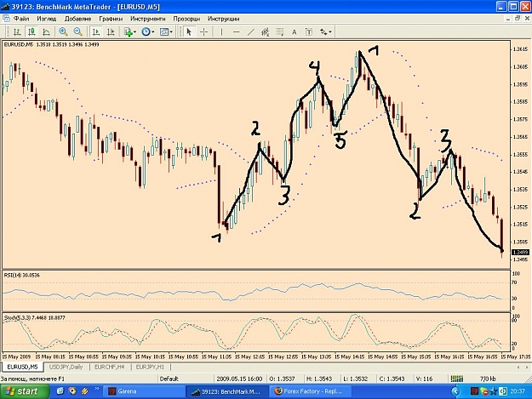Click the 1.3615 price scale label

pos(520,49)
